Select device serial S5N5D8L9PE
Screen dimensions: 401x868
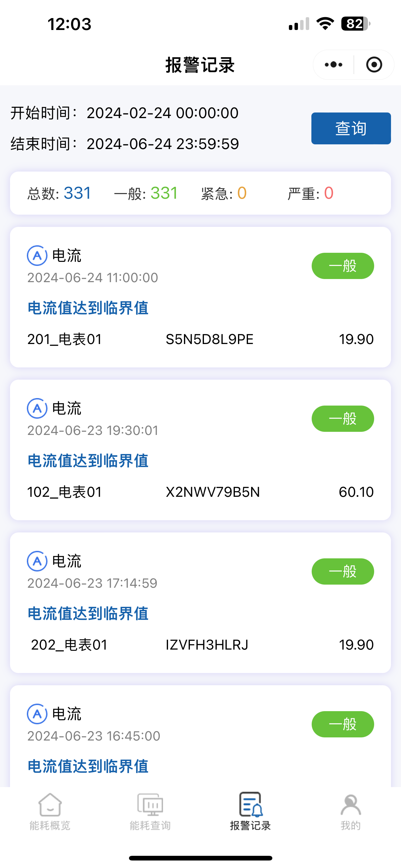point(210,339)
